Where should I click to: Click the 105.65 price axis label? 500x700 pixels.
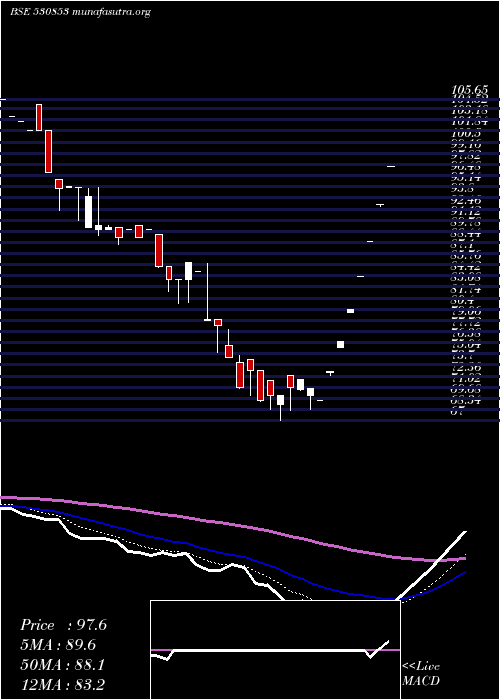(x=470, y=91)
